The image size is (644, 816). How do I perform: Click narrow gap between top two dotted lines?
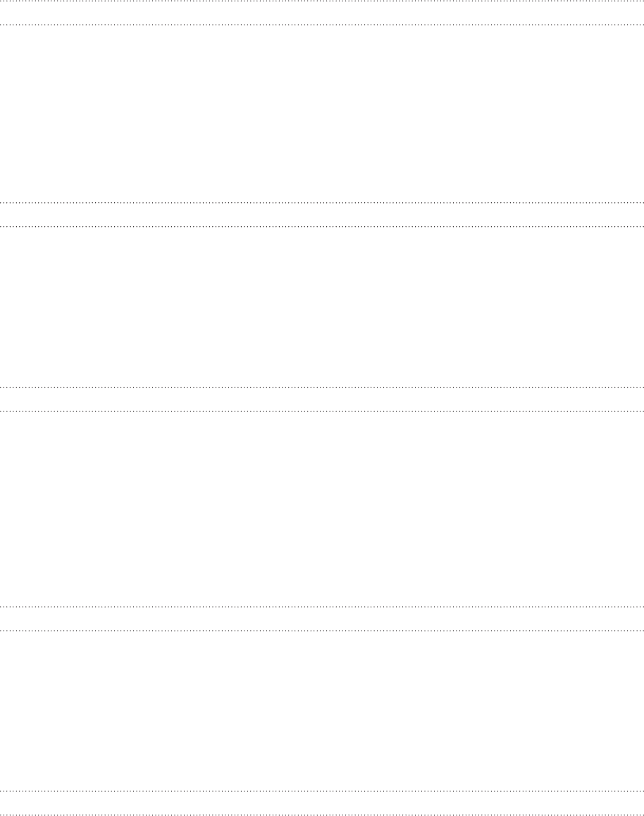click(322, 13)
